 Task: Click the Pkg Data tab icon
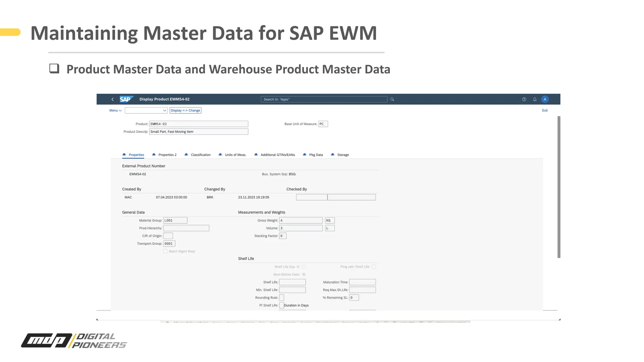305,155
